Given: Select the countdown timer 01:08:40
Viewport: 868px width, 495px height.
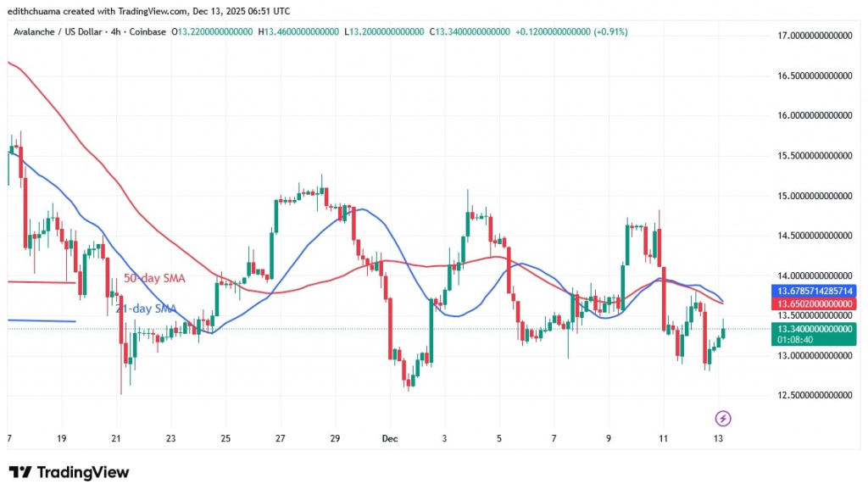Looking at the screenshot, I should point(797,339).
